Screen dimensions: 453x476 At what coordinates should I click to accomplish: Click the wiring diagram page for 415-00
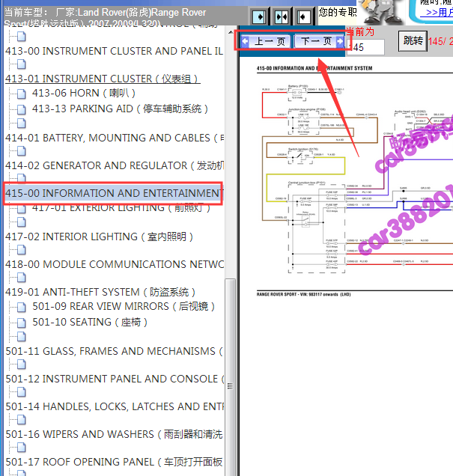click(355, 181)
